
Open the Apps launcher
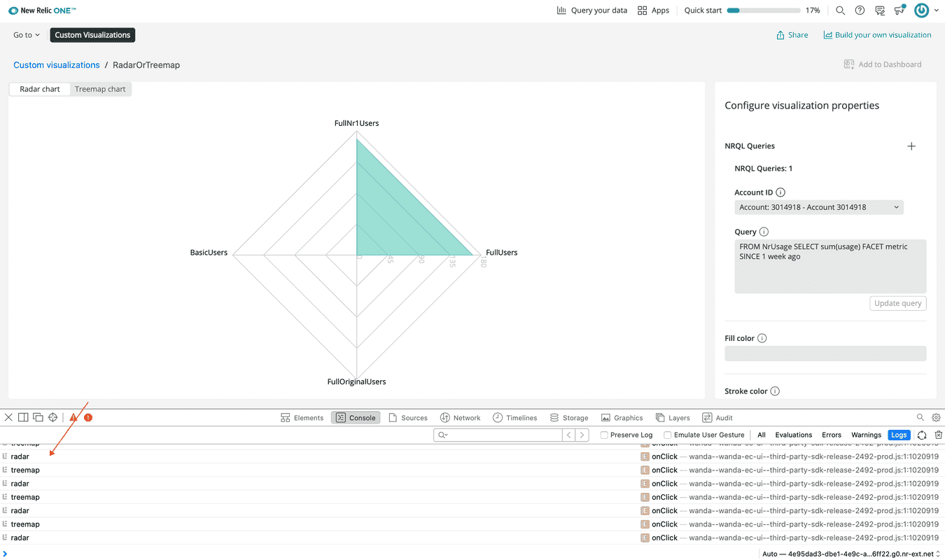click(x=653, y=10)
